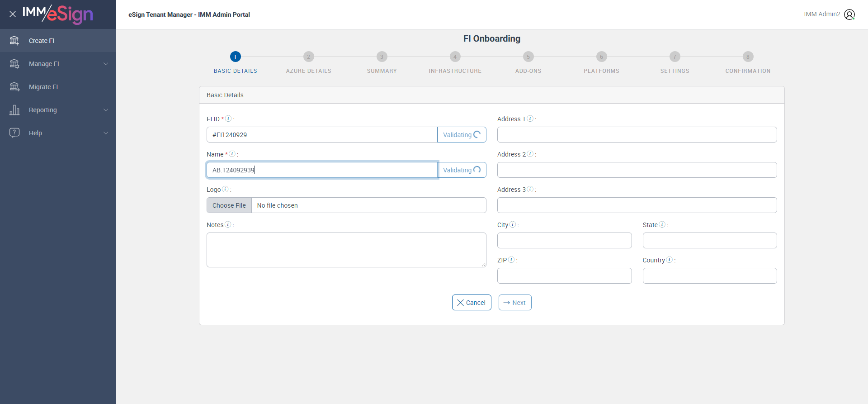Click the Next button
Viewport: 868px width, 404px height.
pyautogui.click(x=515, y=303)
